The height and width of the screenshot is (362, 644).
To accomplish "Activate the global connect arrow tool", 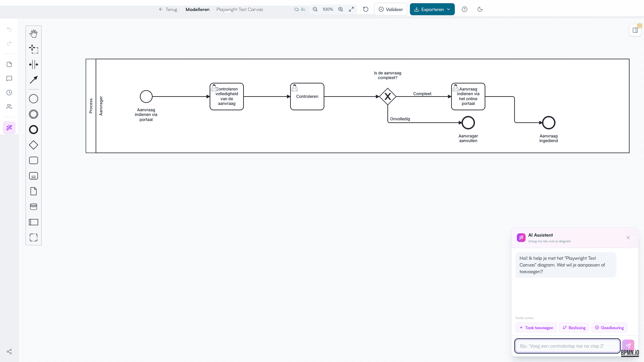I will pyautogui.click(x=34, y=80).
